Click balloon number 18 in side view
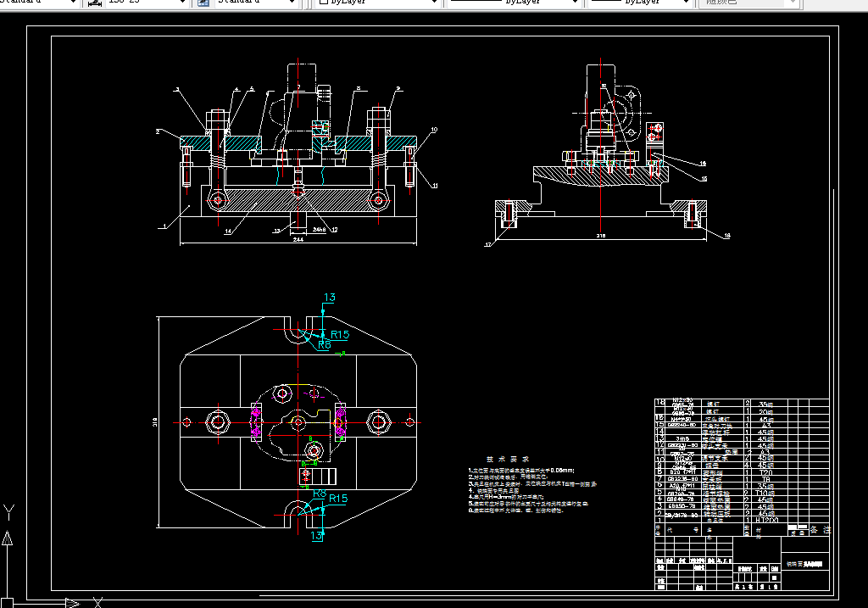Screen dimensions: 868x608 (x=726, y=236)
